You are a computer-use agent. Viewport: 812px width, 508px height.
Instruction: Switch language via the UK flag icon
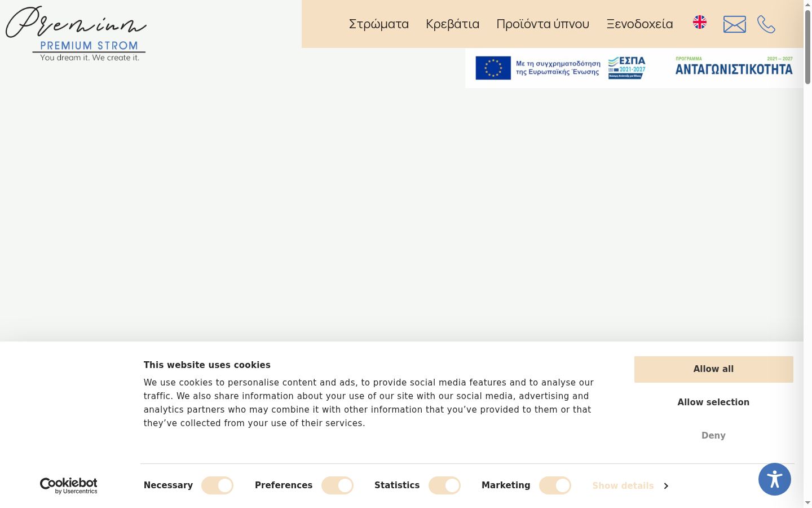pos(700,22)
